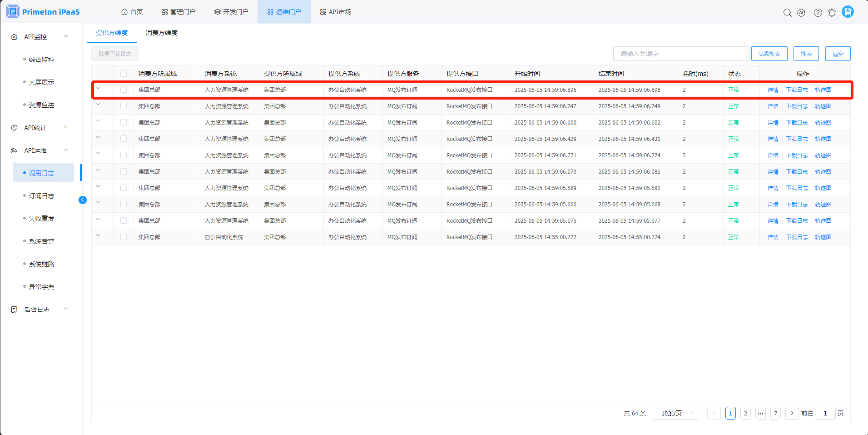
Task: Focus the keyword search input field
Action: [681, 54]
